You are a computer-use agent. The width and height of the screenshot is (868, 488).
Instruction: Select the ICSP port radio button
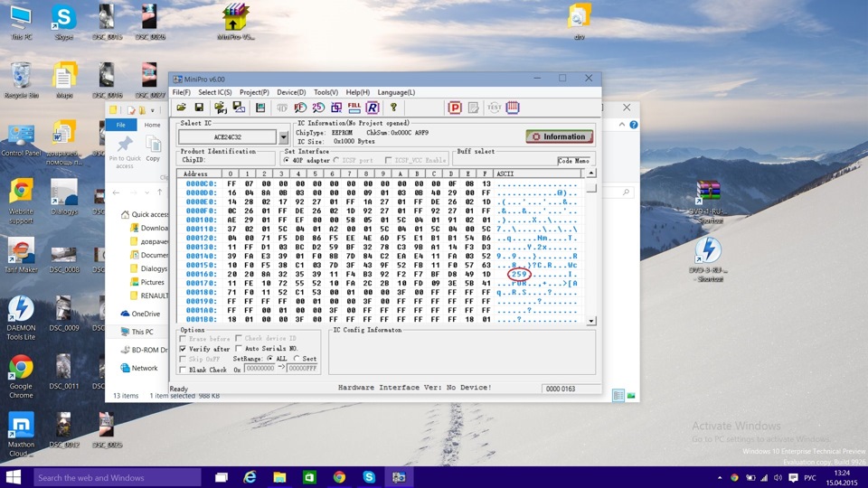[336, 160]
